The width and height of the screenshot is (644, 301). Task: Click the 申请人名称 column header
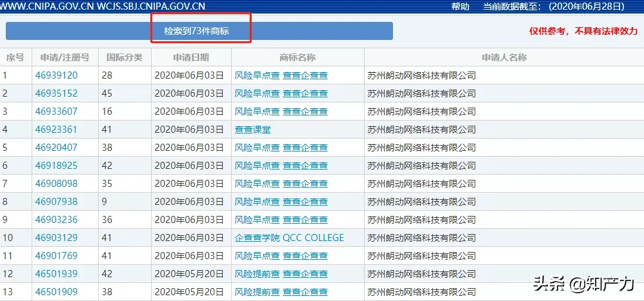504,57
